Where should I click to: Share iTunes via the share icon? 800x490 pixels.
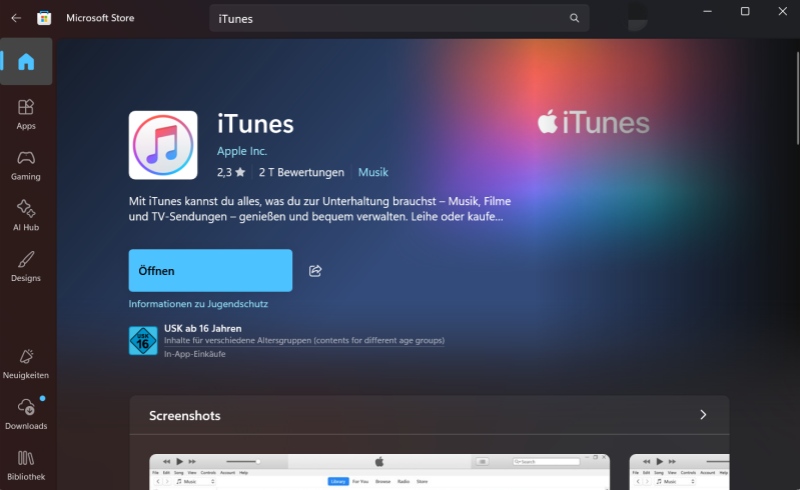click(315, 271)
